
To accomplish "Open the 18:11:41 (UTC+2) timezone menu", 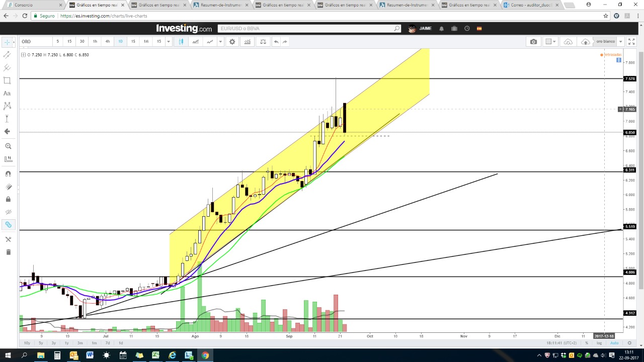I will tap(561, 343).
